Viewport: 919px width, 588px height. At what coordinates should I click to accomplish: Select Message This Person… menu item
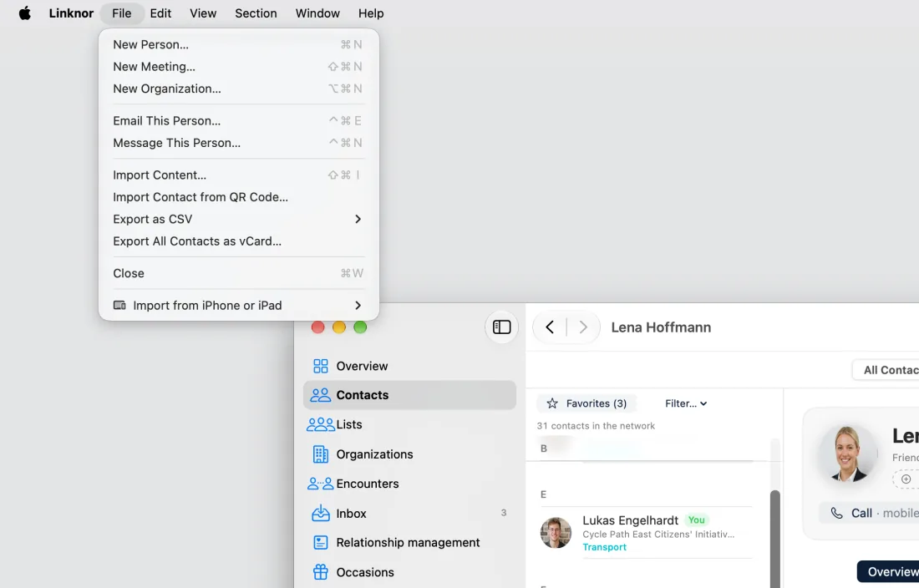pos(239,143)
